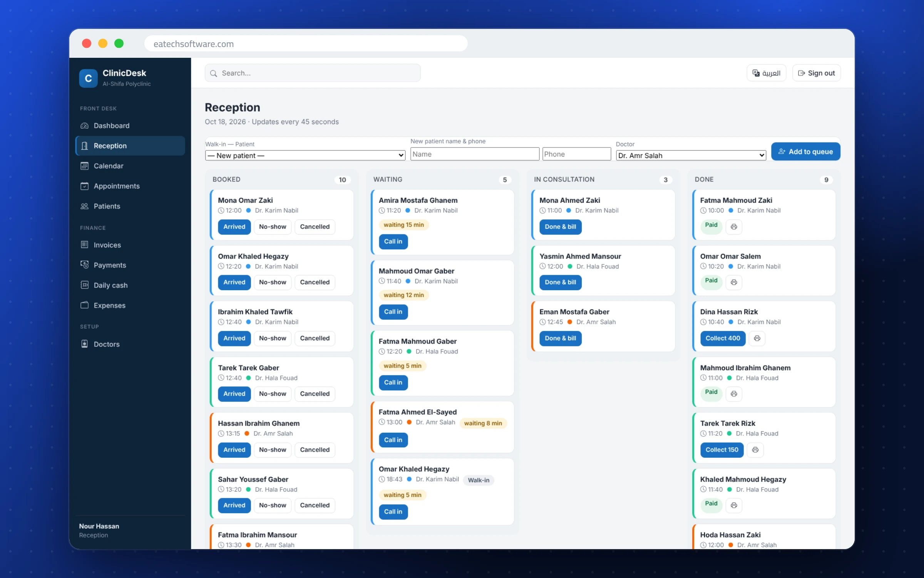Print receipt for Khaled Mahmoud Hegazy

734,505
